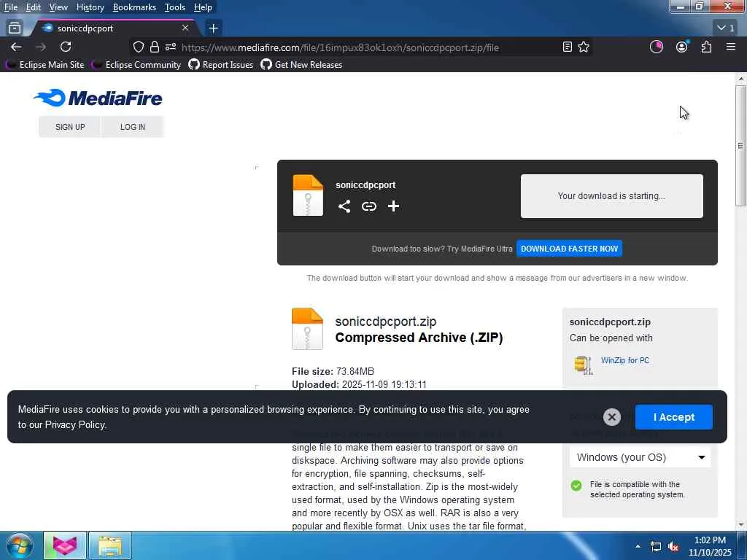Open site permissions icon in the address bar
Viewport: 747px width, 560px height.
pyautogui.click(x=171, y=47)
